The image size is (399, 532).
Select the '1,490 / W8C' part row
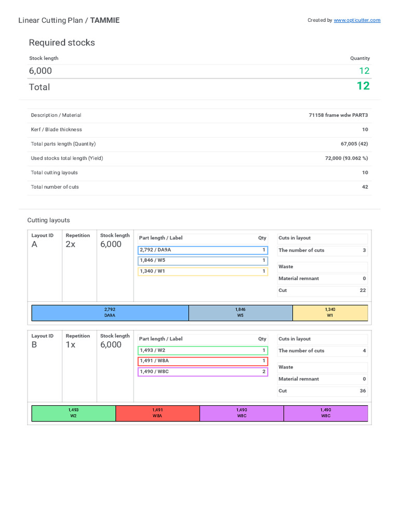coord(203,372)
